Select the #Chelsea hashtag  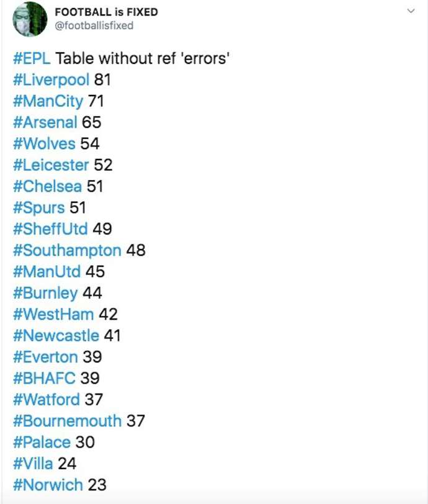48,186
